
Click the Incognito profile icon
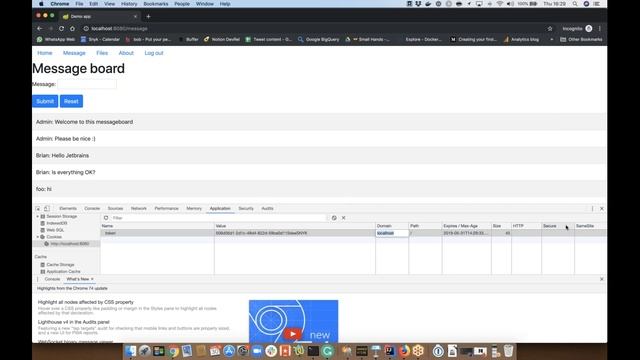coord(589,29)
